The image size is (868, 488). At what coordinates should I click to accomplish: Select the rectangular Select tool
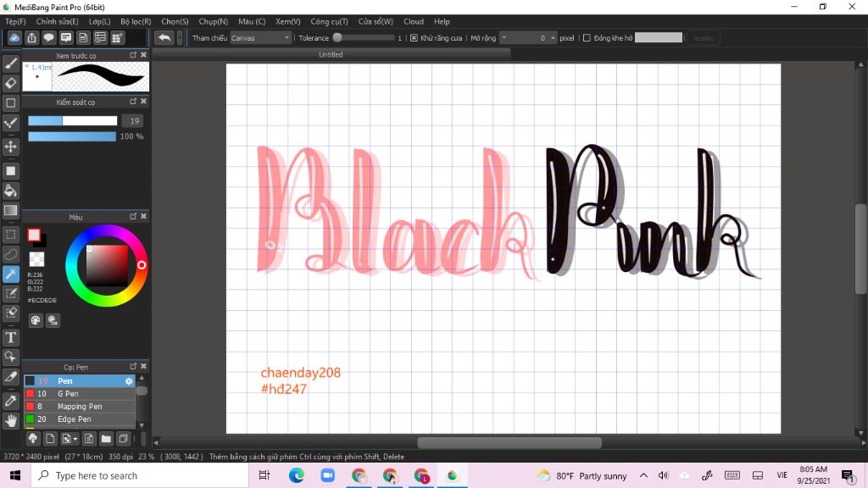[x=10, y=235]
